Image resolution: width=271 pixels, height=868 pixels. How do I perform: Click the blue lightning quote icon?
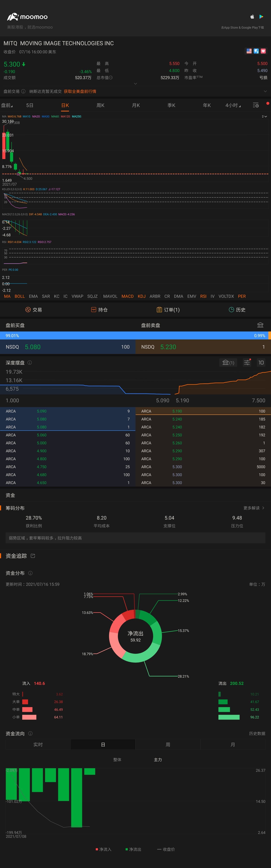click(x=256, y=51)
